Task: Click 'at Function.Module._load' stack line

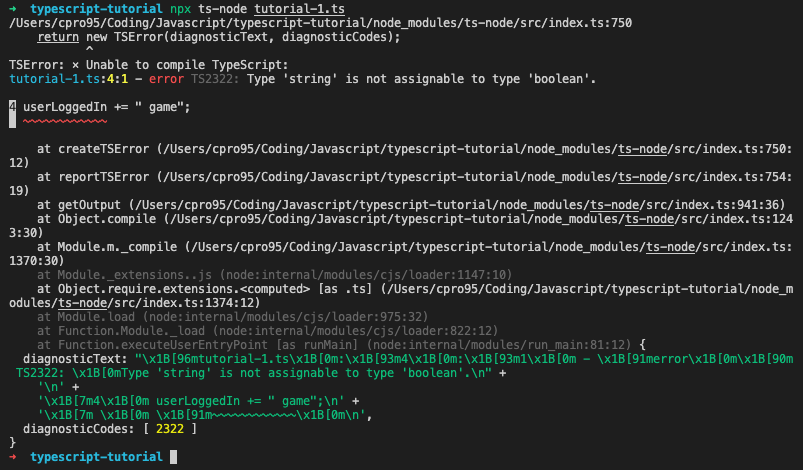Action: 267,331
